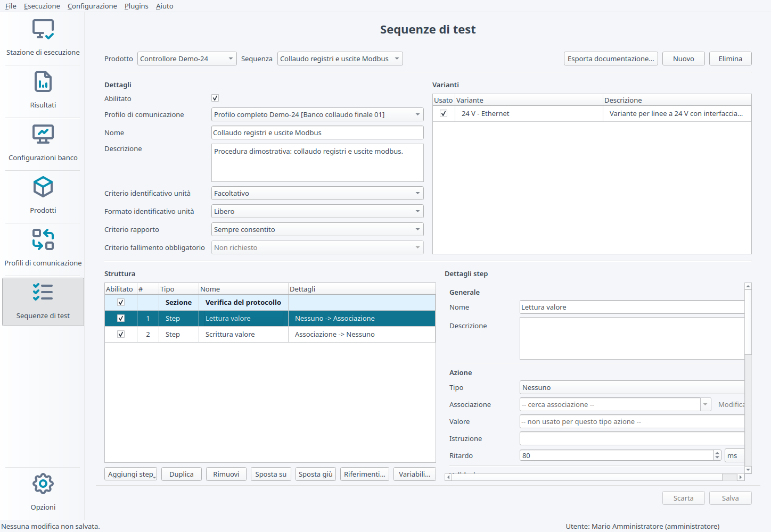
Task: Click the Riferimenti button
Action: tap(365, 474)
